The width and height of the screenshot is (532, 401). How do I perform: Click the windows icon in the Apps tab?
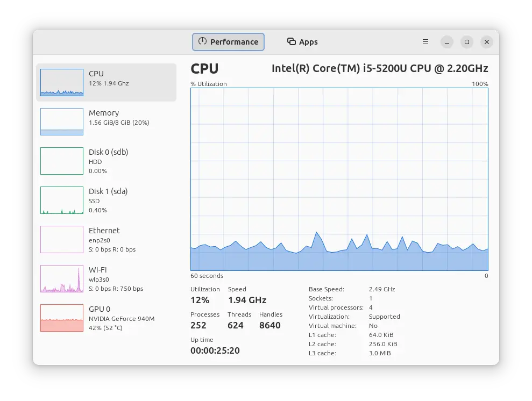tap(292, 42)
